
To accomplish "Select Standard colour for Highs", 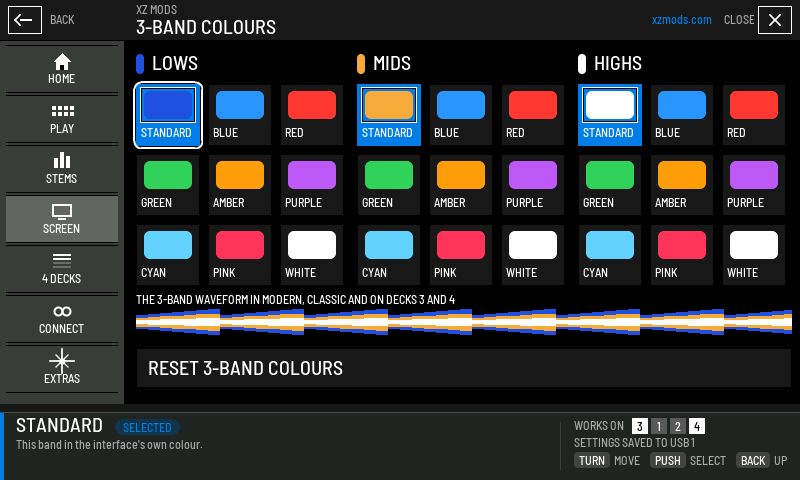I will [610, 115].
